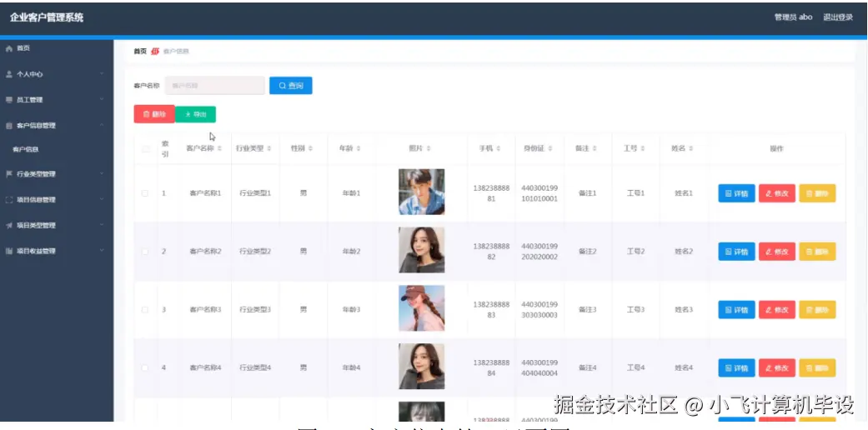Image resolution: width=868 pixels, height=430 pixels.
Task: Sort by 身份证 column sort arrows
Action: click(x=550, y=149)
